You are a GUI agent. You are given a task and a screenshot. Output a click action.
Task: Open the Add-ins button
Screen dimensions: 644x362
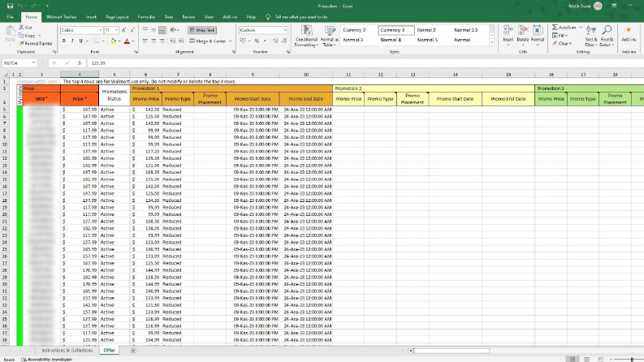pos(629,33)
